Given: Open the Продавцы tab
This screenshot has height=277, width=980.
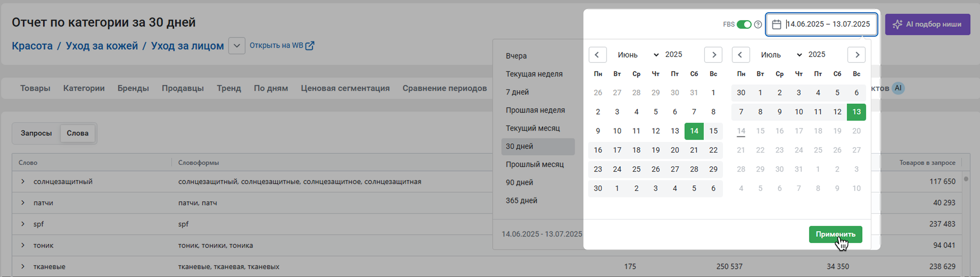Looking at the screenshot, I should [183, 88].
